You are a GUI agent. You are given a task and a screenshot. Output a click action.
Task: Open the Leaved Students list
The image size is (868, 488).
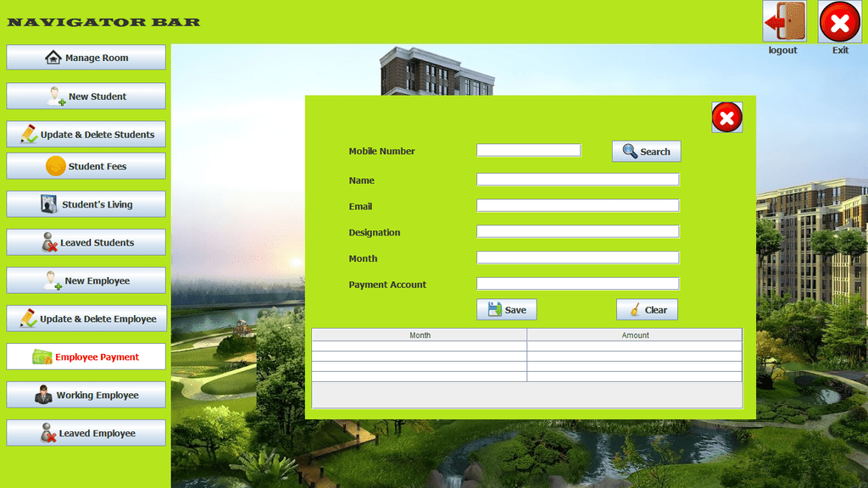(86, 242)
